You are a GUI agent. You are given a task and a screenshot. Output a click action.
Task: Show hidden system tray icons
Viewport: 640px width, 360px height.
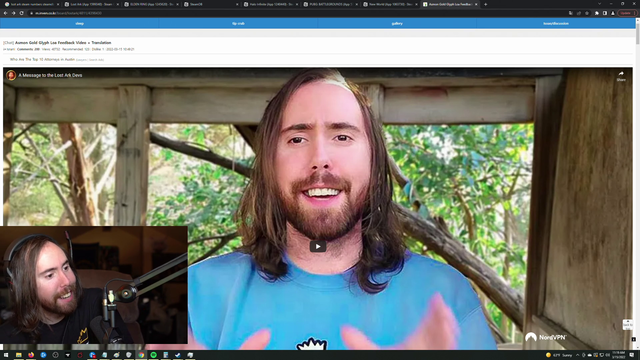578,355
